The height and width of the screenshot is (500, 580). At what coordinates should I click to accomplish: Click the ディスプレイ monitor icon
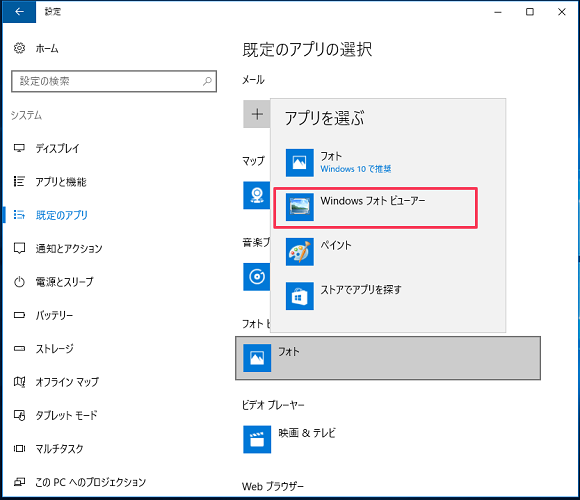click(x=19, y=148)
